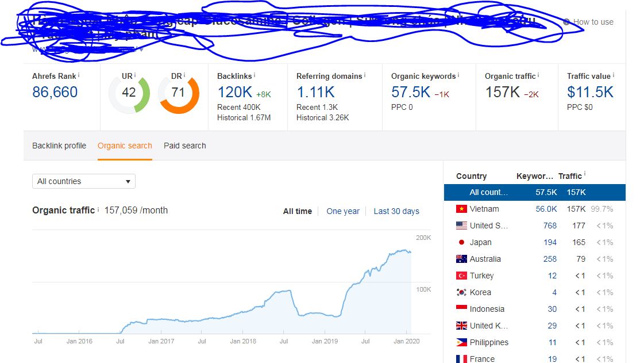Click the truncated Keywords column header
Viewport: 644px width, 363px height.
(x=535, y=176)
